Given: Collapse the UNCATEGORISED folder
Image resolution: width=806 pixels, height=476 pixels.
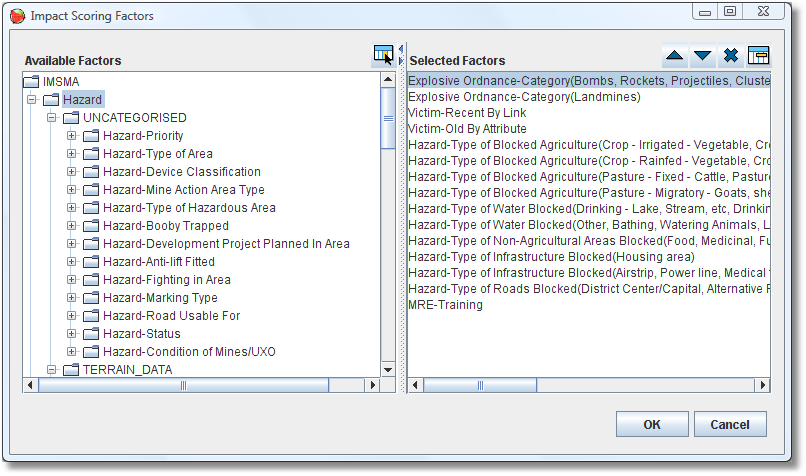Looking at the screenshot, I should pos(52,118).
